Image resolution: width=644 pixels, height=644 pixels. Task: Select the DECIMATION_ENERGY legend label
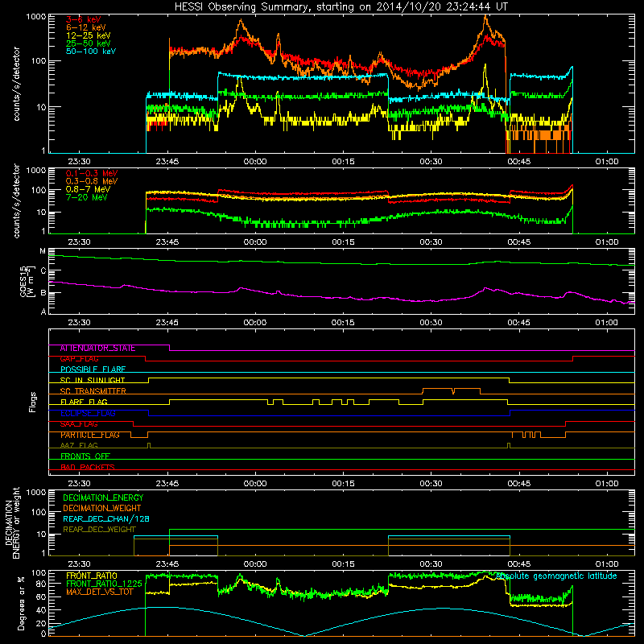tap(103, 497)
